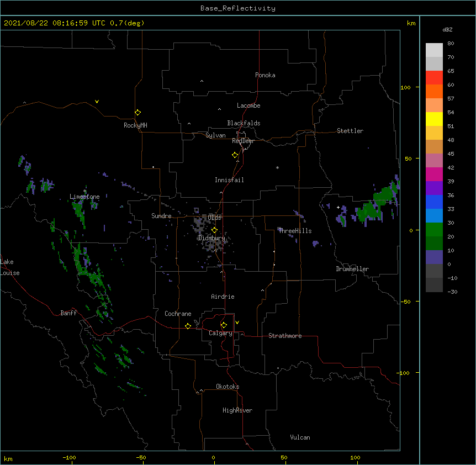The height and width of the screenshot is (465, 476).
Task: Click the white plus marker north of Drumheller
Action: pyautogui.click(x=338, y=207)
